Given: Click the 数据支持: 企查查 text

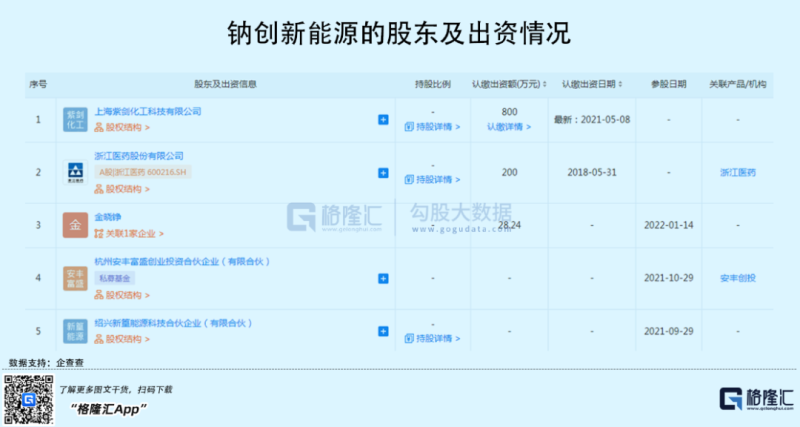Looking at the screenshot, I should coord(46,362).
